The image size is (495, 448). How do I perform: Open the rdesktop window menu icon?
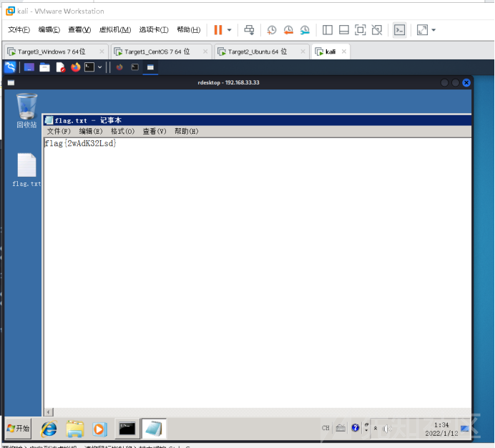point(11,83)
